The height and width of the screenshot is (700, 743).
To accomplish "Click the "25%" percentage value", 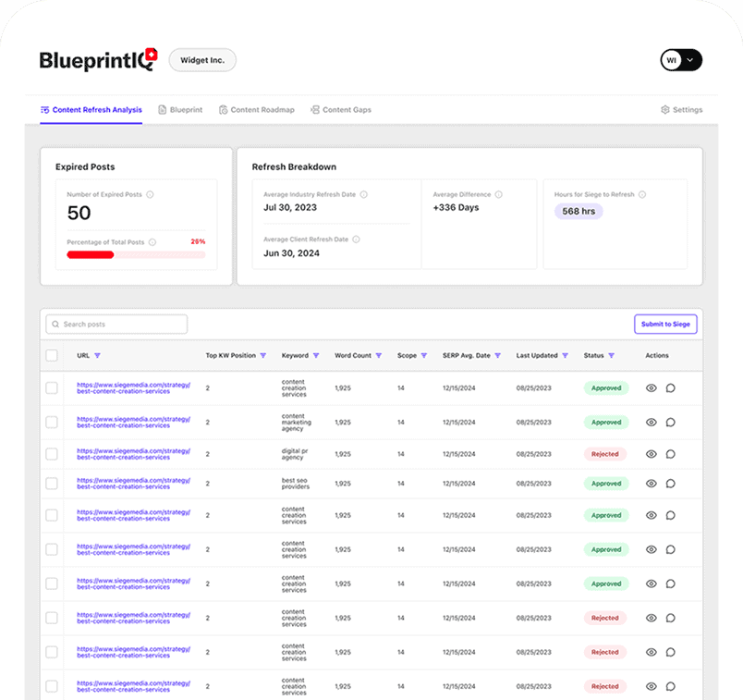I will [198, 242].
